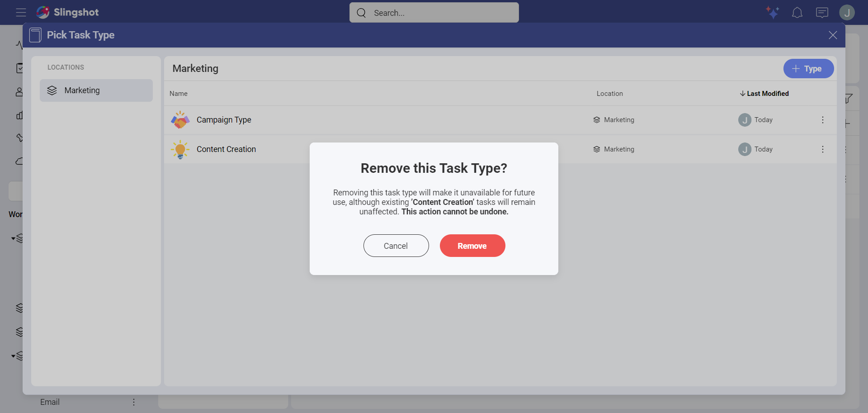Open notifications bell
Image resolution: width=868 pixels, height=413 pixels.
pos(797,13)
